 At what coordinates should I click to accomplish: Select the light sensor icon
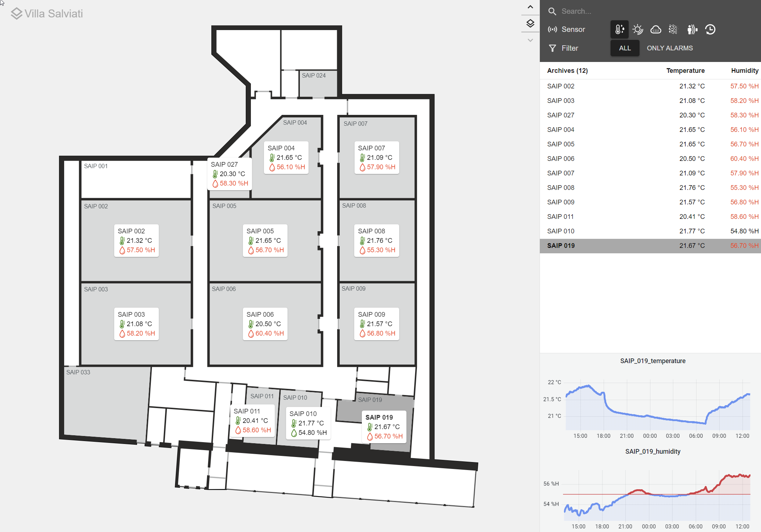click(637, 29)
